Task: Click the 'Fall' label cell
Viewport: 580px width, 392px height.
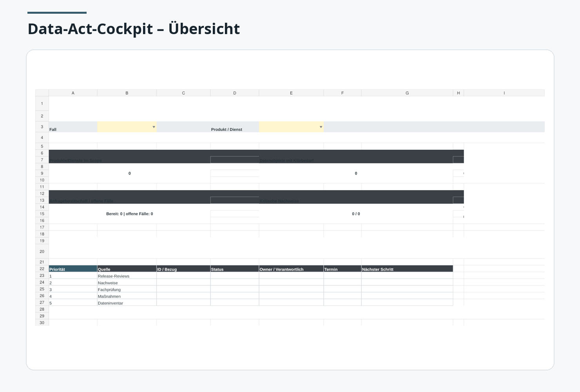Action: (x=73, y=127)
